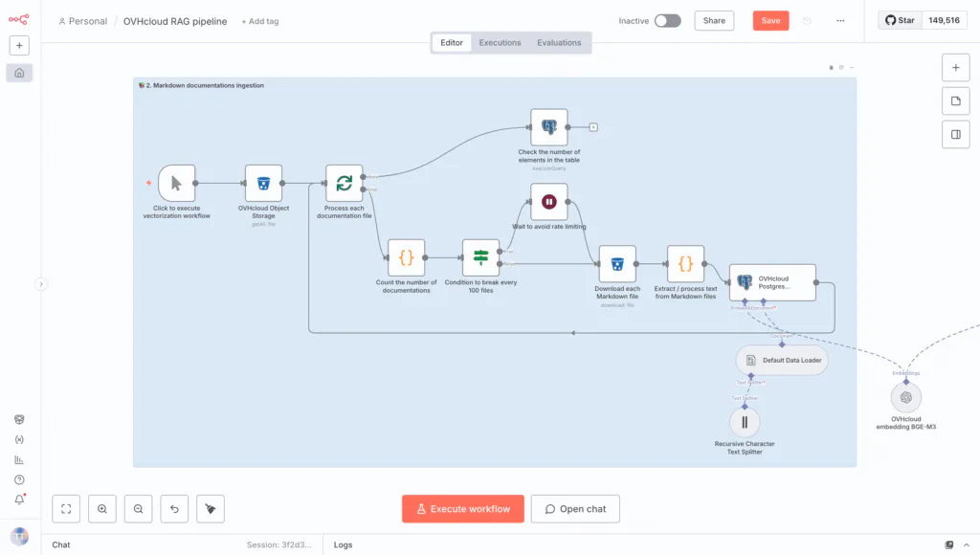
Task: Switch to the Evaluations tab
Action: 559,42
